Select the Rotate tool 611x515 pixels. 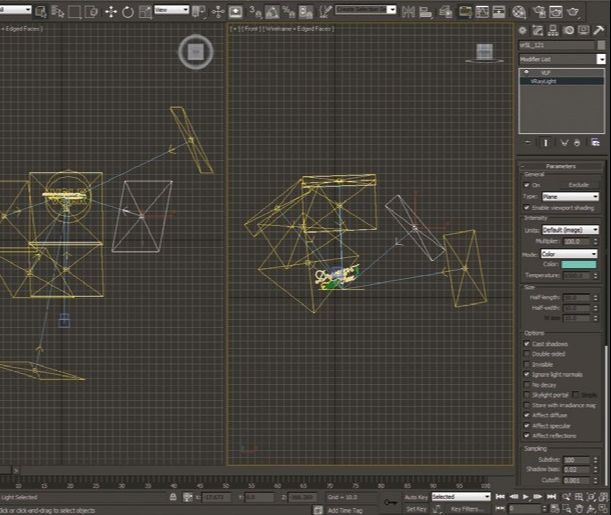pos(128,12)
